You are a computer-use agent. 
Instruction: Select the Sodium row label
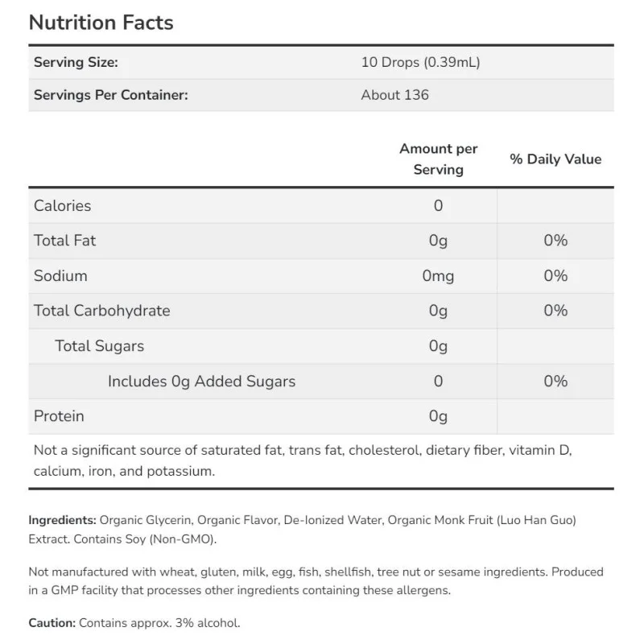coord(60,275)
